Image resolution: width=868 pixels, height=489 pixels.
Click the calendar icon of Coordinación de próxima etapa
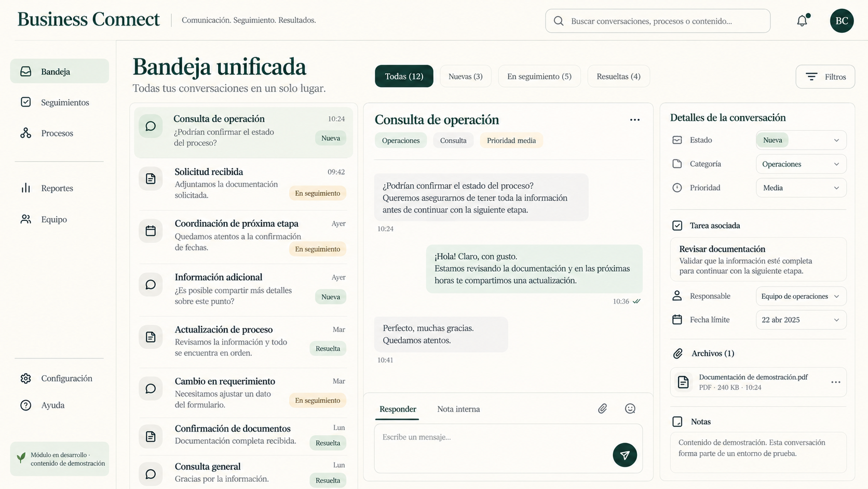(151, 231)
